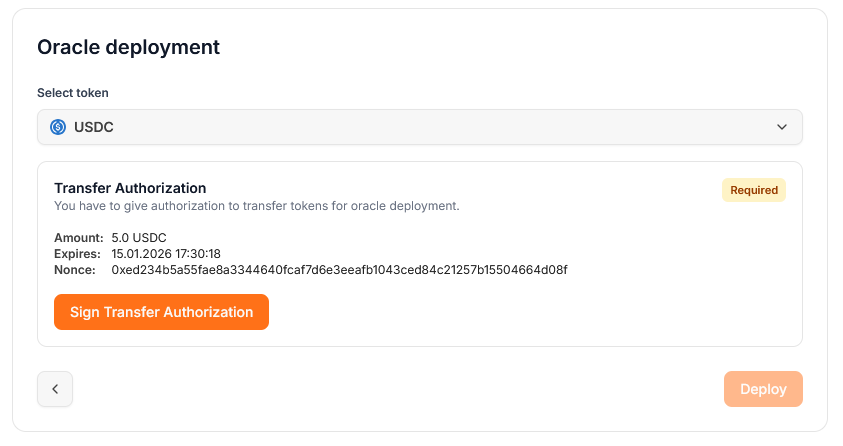Click the Required badge

click(754, 190)
